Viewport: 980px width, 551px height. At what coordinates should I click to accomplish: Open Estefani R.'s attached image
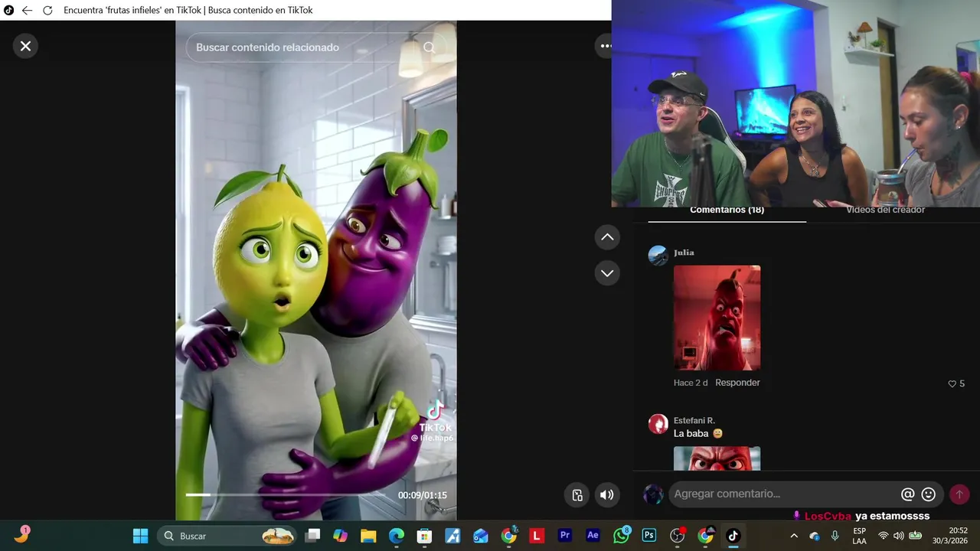pos(717,458)
